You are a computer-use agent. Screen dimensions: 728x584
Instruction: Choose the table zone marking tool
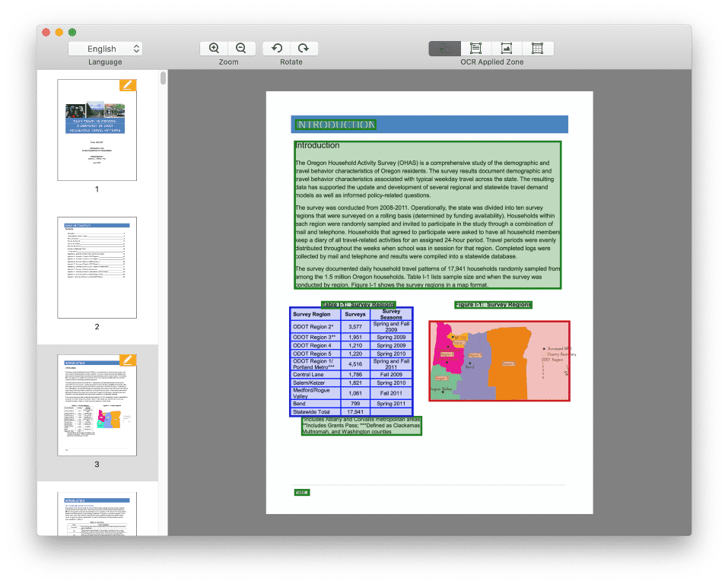point(538,49)
